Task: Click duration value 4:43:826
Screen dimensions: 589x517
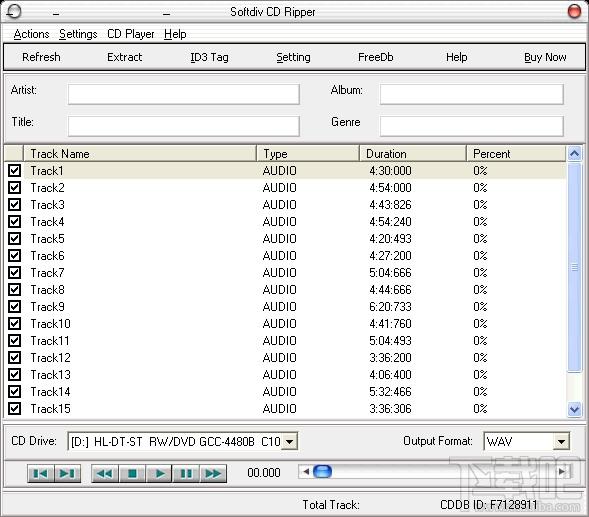Action: (x=390, y=204)
